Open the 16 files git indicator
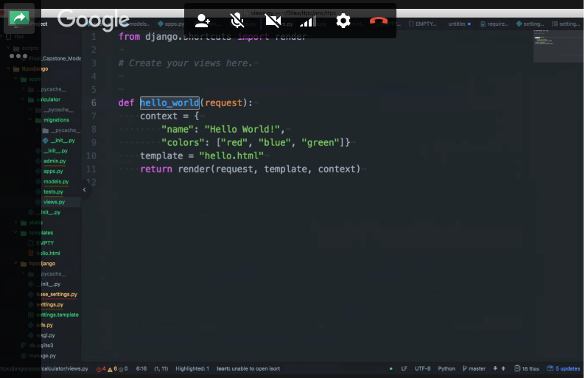The width and height of the screenshot is (588, 378). [x=527, y=368]
